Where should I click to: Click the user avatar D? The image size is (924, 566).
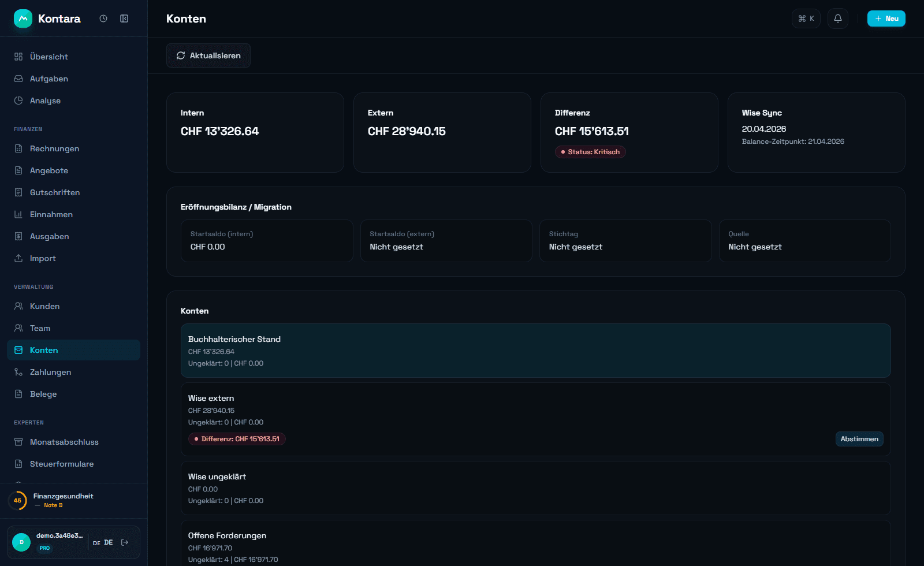21,542
